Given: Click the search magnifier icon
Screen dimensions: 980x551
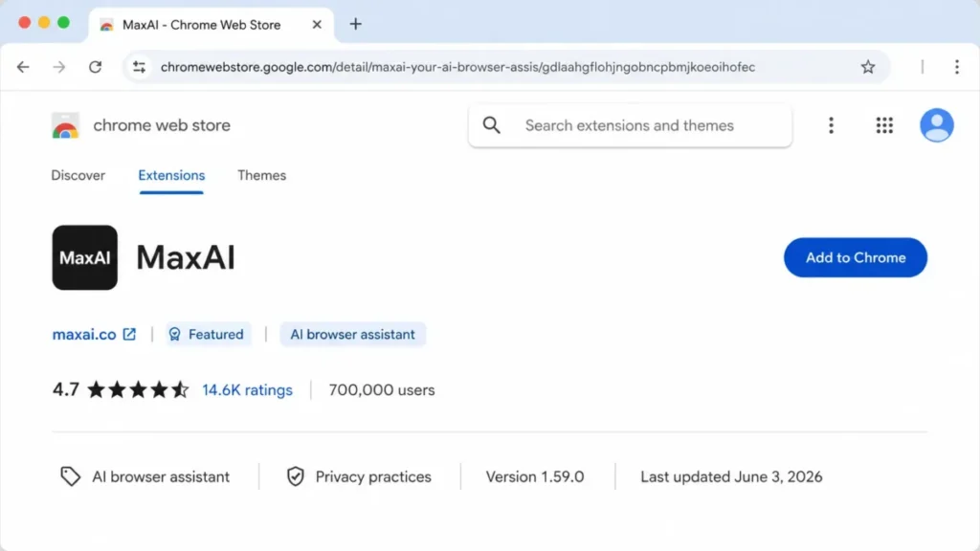Looking at the screenshot, I should point(491,125).
